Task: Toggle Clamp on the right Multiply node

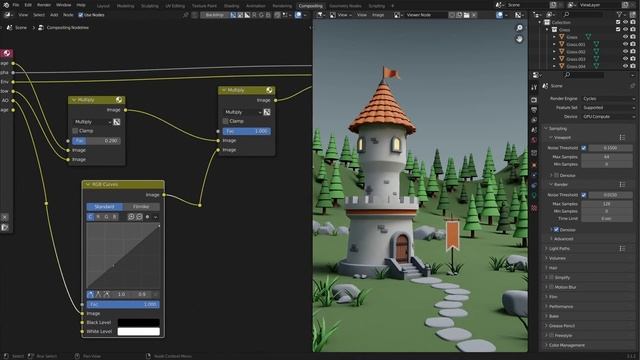Action: click(225, 121)
